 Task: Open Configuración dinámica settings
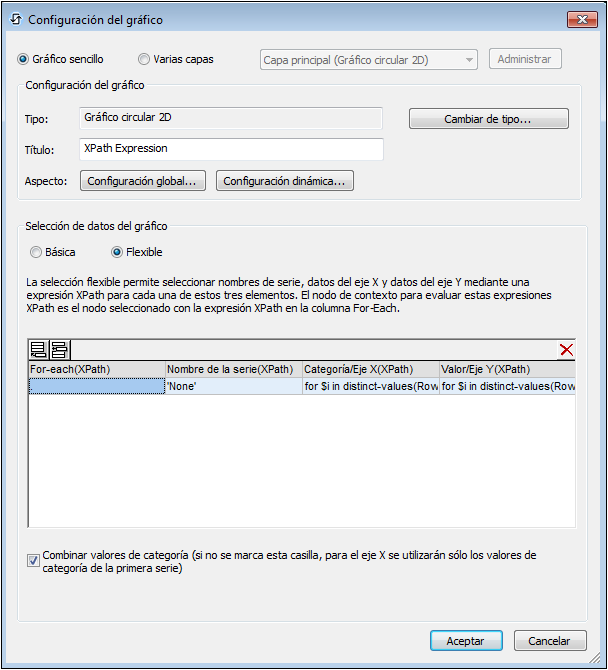coord(285,181)
